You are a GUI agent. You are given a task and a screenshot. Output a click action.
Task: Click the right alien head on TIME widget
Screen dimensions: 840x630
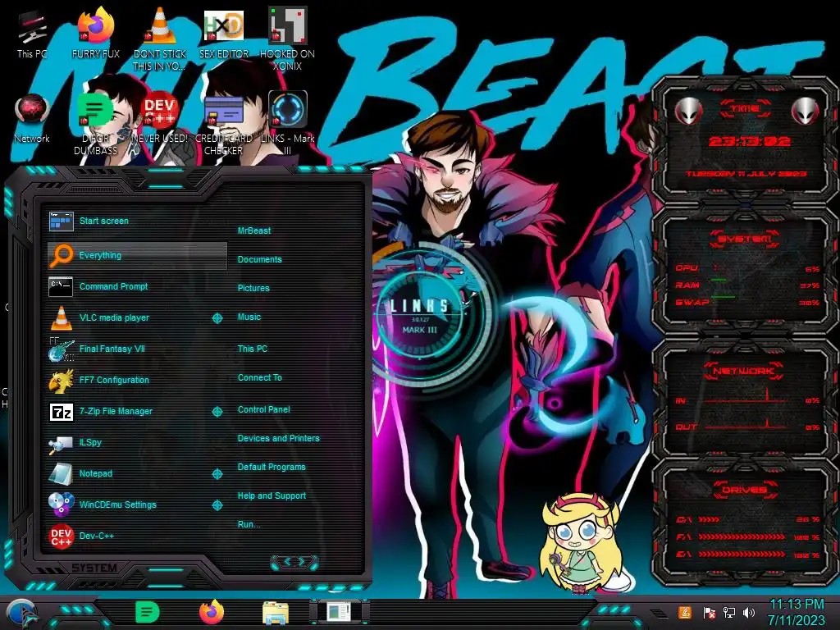click(805, 111)
